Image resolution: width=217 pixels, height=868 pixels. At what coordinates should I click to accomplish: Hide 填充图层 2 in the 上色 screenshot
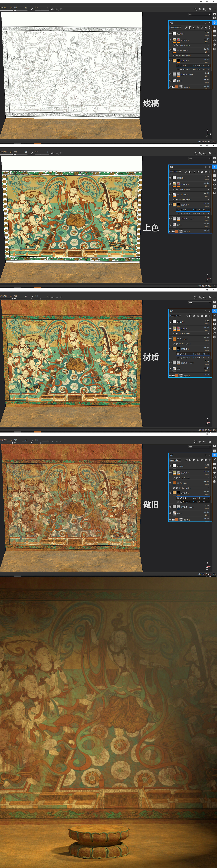pos(170,204)
